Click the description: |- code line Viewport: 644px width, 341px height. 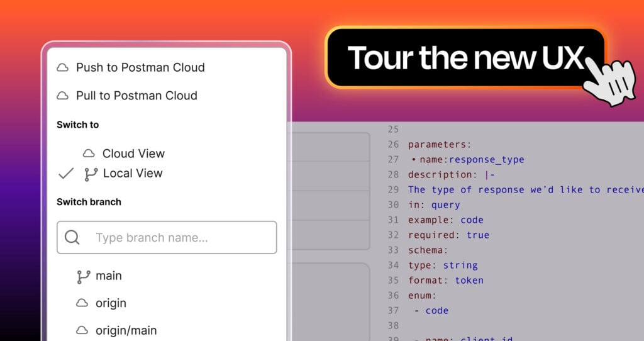click(451, 175)
